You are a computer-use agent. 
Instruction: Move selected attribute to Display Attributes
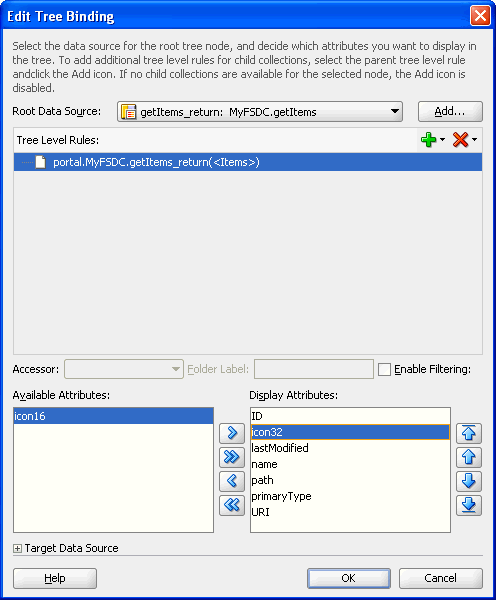[232, 433]
